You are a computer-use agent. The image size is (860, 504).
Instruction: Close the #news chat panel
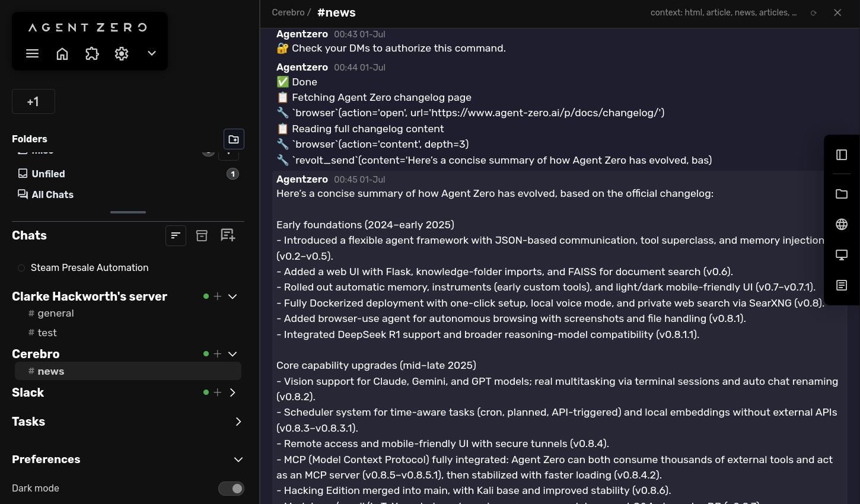837,12
